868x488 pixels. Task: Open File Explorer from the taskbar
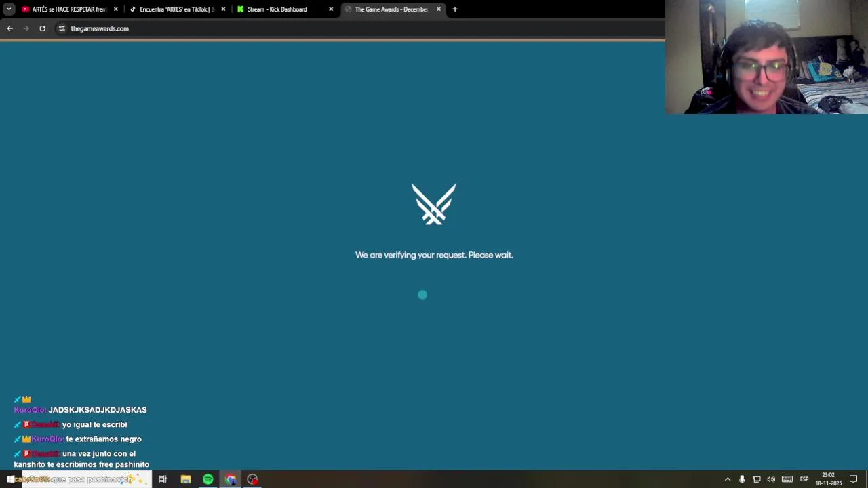pos(185,479)
